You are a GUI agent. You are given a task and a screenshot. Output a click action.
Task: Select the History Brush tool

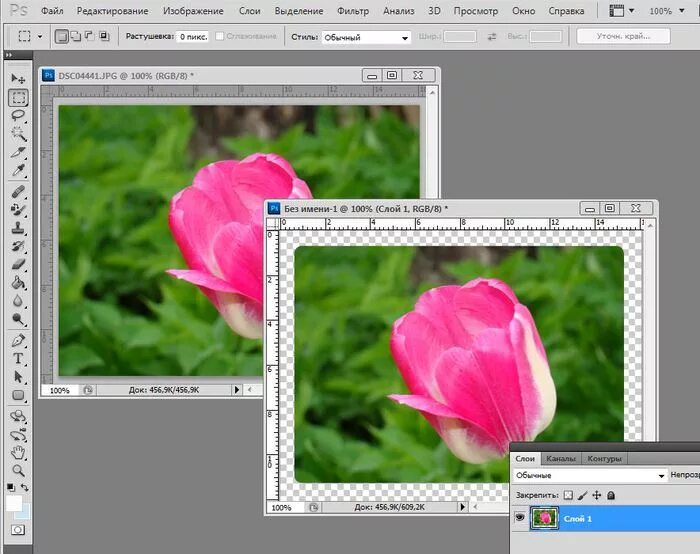[18, 246]
